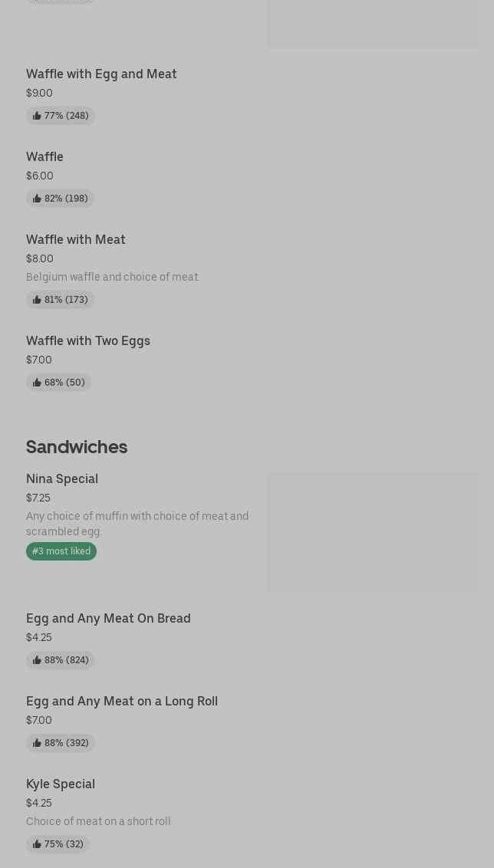Viewport: 494px width, 868px height.
Task: Select Egg and Any Meat on a Long Roll
Action: [x=122, y=701]
